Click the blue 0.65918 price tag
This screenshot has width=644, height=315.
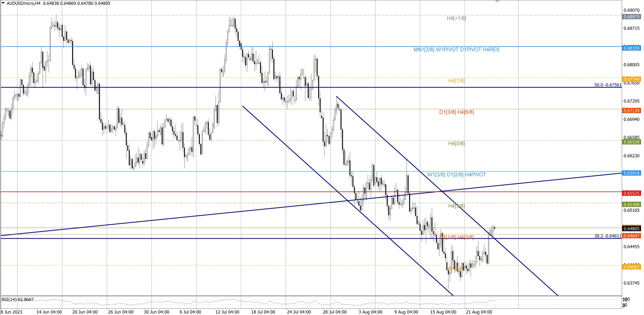coord(631,173)
